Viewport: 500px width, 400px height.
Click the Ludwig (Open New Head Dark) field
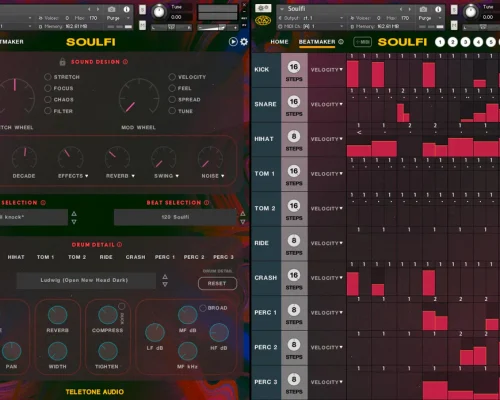click(x=86, y=280)
